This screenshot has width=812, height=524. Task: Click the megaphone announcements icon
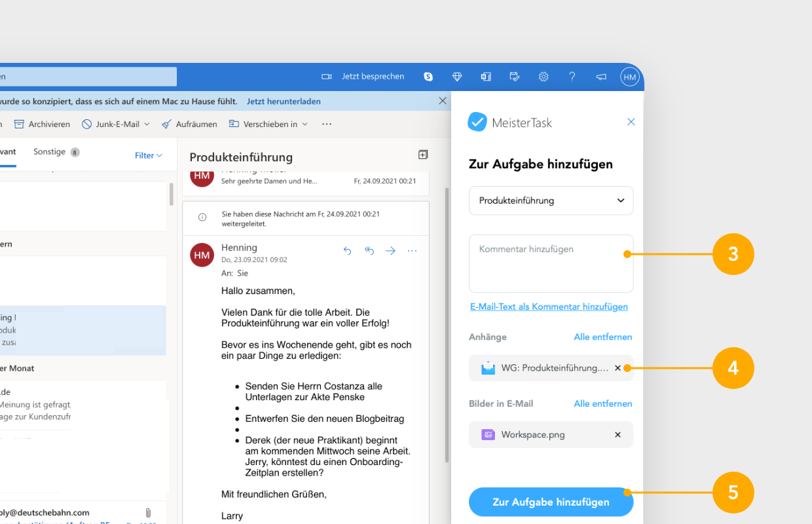click(x=601, y=77)
